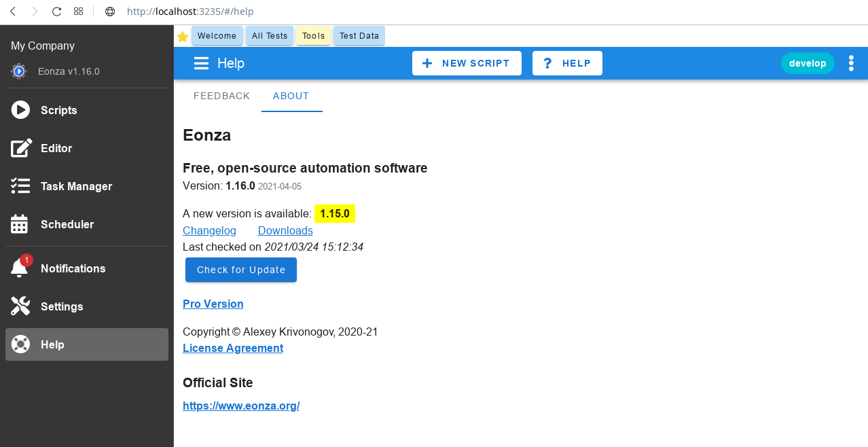
Task: Open the Changelog link
Action: pos(209,230)
